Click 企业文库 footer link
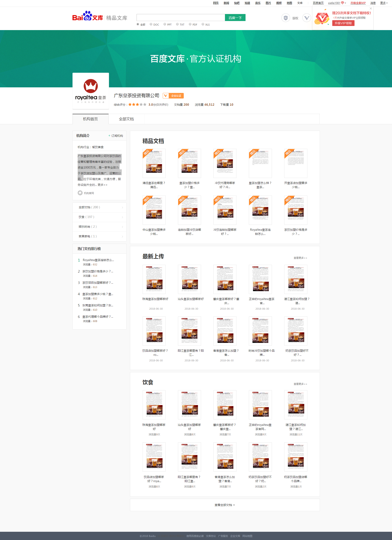The width and height of the screenshot is (392, 540). [235, 536]
